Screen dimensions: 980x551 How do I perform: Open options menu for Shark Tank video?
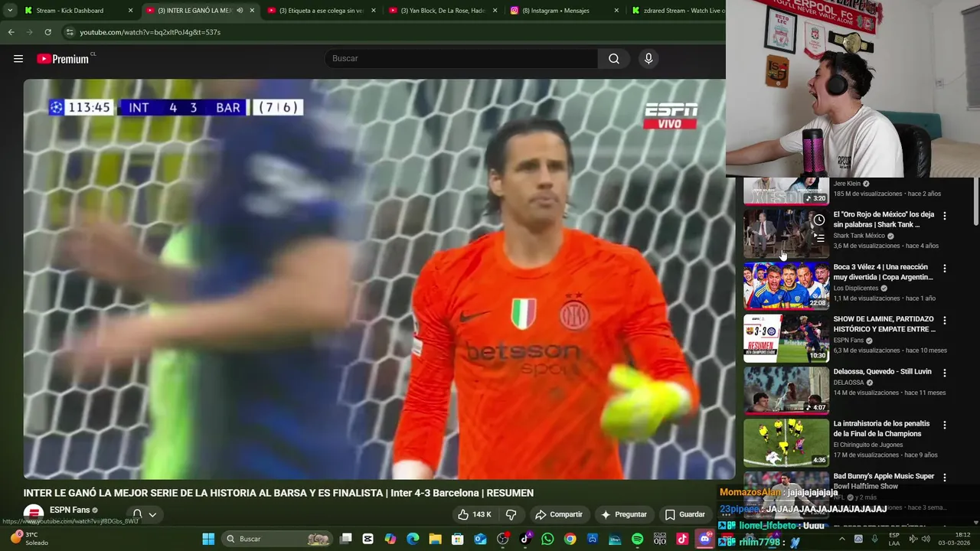coord(944,216)
